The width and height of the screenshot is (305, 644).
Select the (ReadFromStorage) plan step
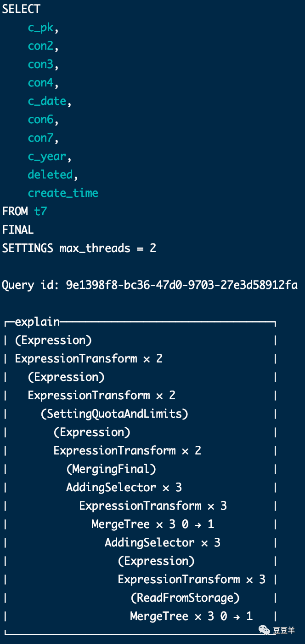click(185, 598)
